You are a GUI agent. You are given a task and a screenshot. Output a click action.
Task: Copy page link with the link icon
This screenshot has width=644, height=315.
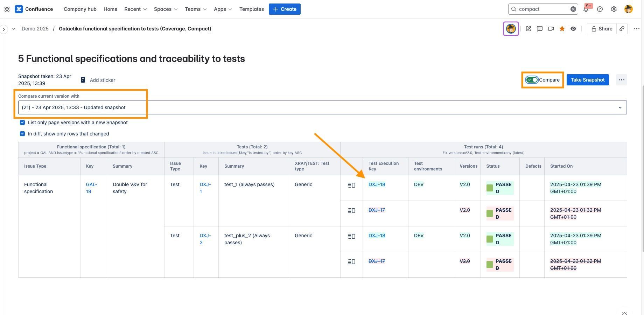pos(622,29)
